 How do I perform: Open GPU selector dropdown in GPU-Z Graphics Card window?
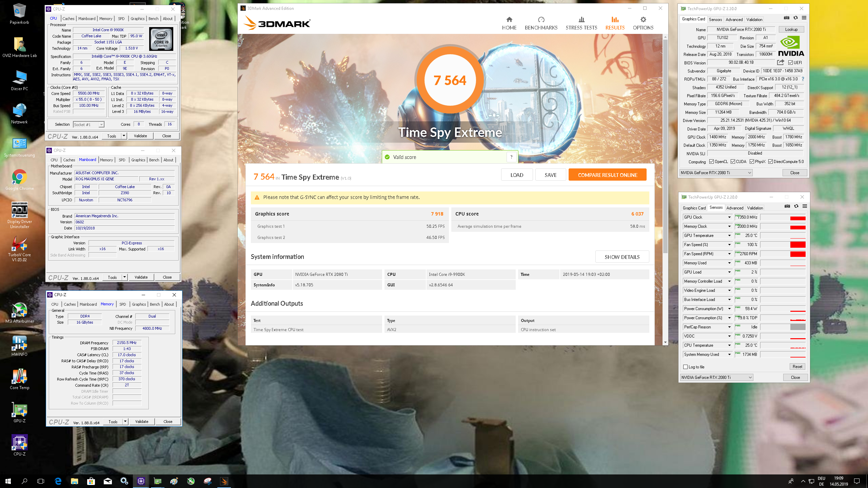[x=716, y=173]
